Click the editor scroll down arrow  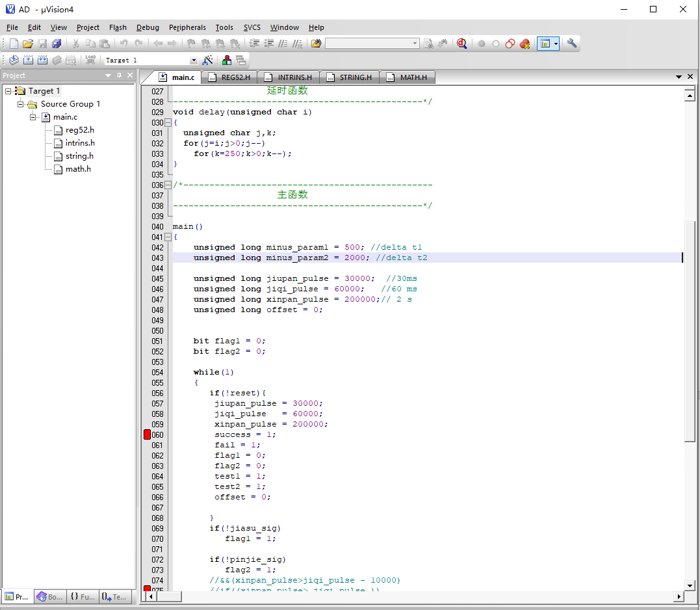(x=690, y=585)
